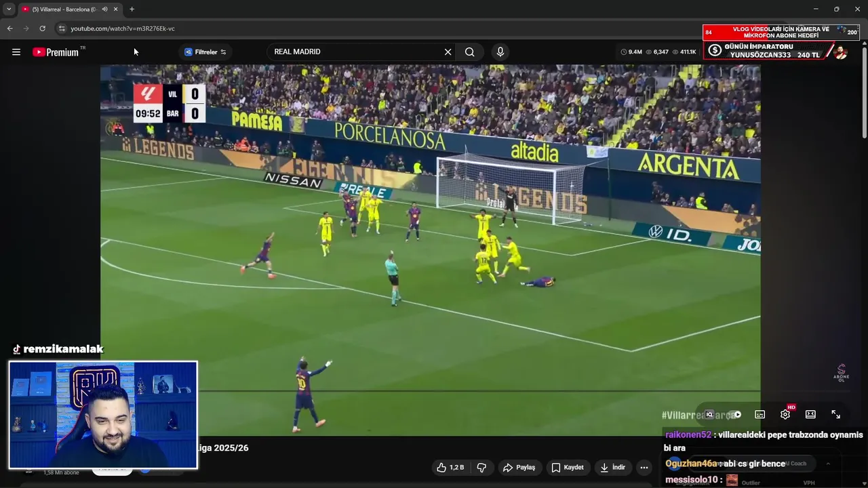This screenshot has width=868, height=488.
Task: Click the abone hedefi goal bar
Action: coord(781,33)
